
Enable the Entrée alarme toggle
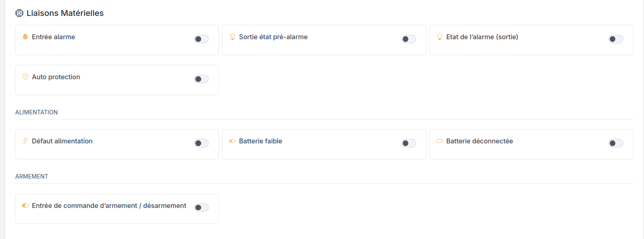tap(201, 39)
